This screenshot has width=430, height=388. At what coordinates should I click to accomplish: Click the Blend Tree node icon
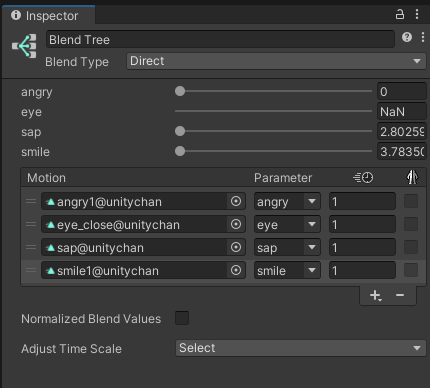[24, 46]
